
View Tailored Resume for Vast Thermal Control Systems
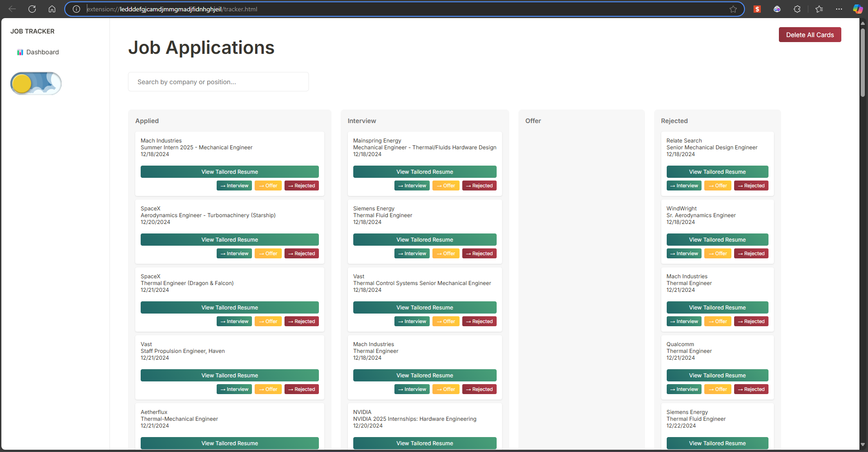[425, 308]
